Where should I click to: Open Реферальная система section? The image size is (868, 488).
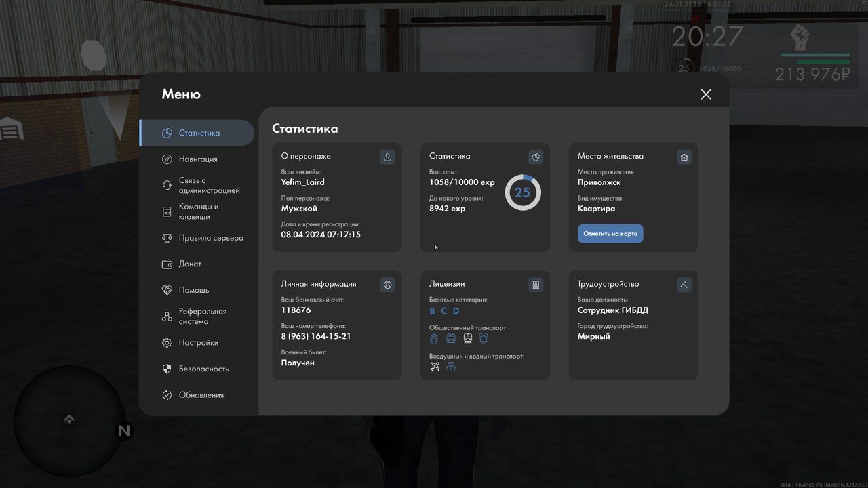click(197, 317)
